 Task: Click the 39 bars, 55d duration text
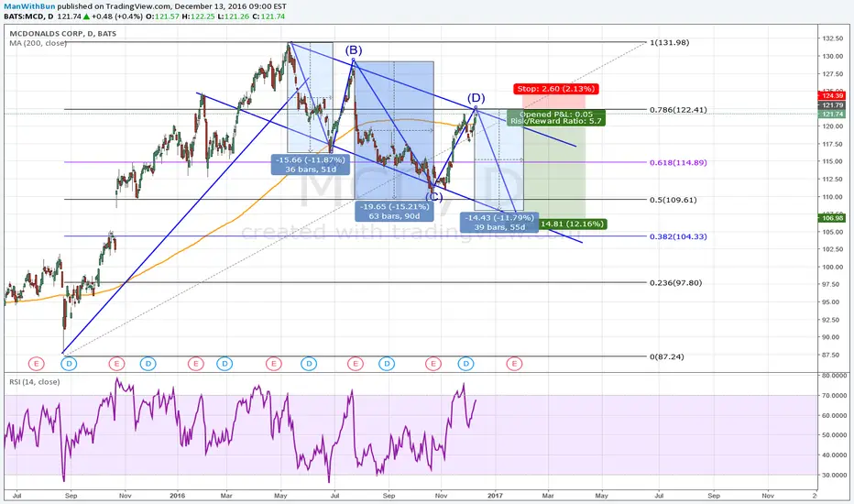499,226
